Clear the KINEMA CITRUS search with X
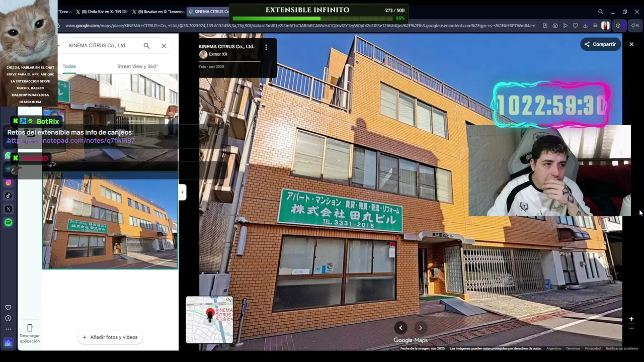The image size is (644, 362). [x=164, y=46]
